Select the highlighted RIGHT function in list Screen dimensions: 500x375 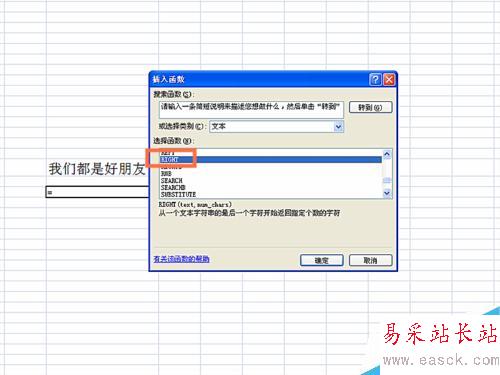[270, 160]
